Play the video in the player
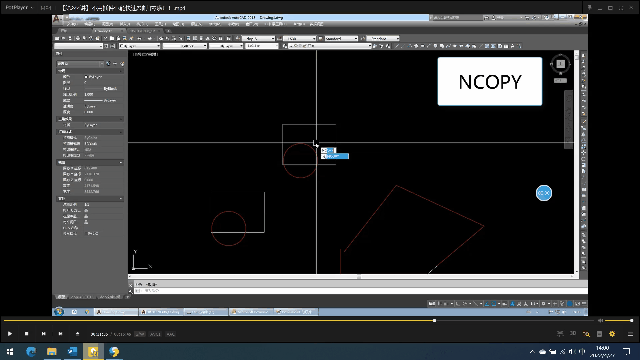The width and height of the screenshot is (640, 360). coord(10,333)
